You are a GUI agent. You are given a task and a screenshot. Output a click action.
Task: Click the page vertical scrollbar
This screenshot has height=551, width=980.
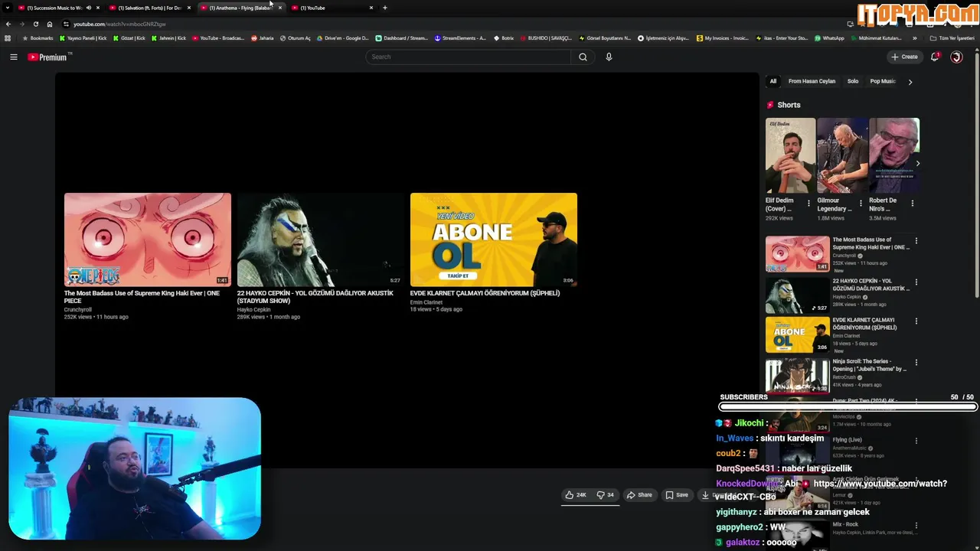point(977,176)
